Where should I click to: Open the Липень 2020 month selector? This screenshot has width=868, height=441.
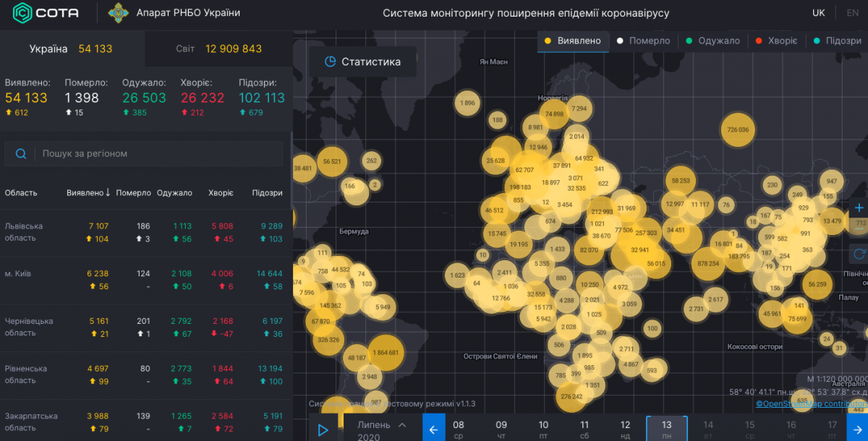pos(382,431)
